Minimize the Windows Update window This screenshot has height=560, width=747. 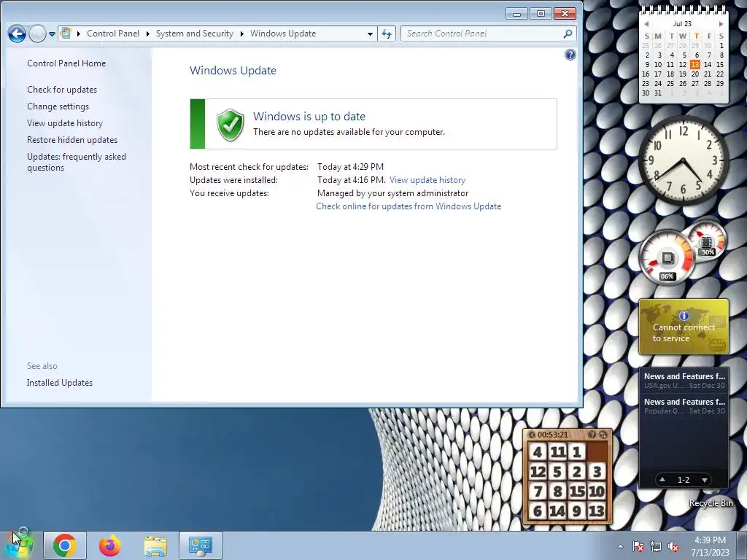(516, 14)
